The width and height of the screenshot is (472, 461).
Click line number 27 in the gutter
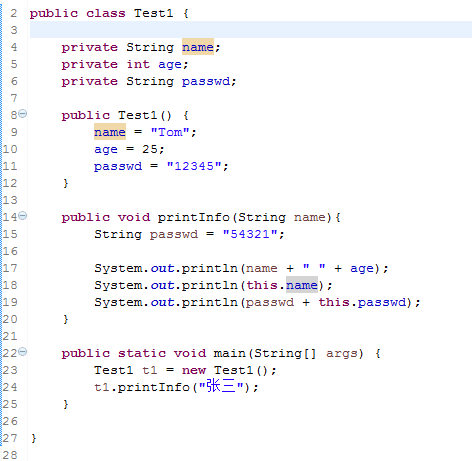[x=10, y=438]
